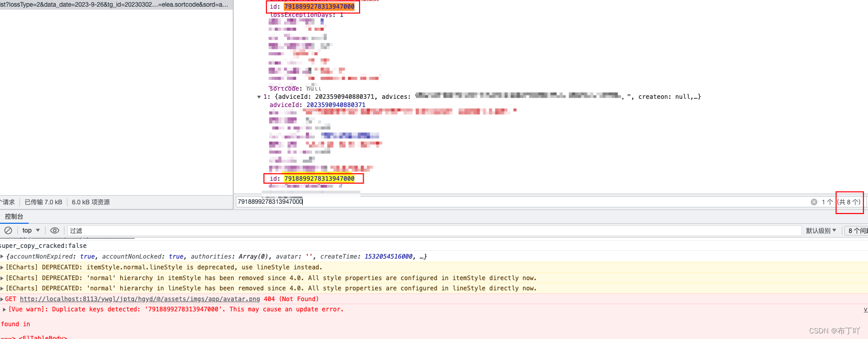Click the adviceId value 2023590940880371

tap(336, 105)
